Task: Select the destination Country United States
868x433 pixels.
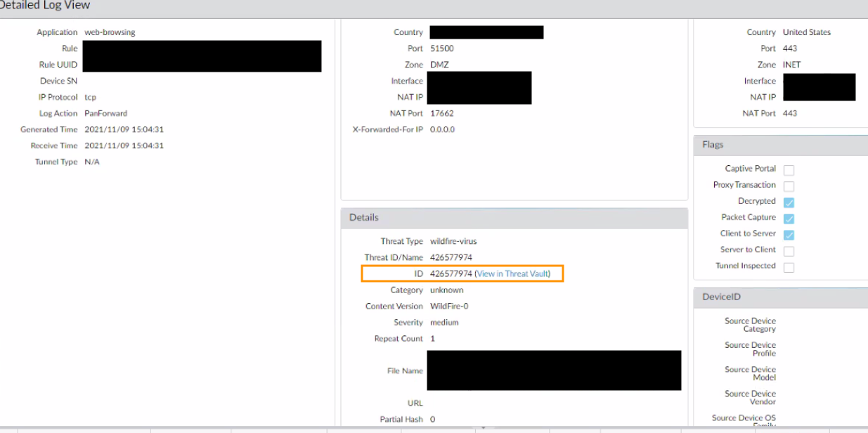Action: [807, 32]
